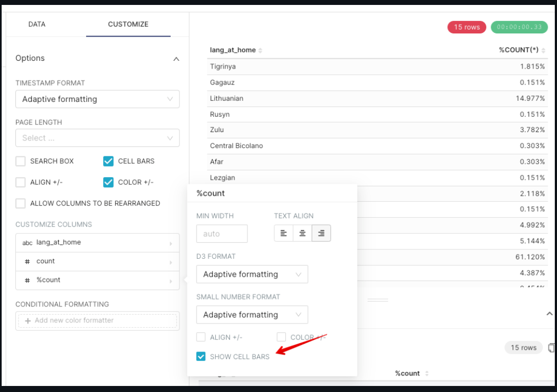This screenshot has width=557, height=392.
Task: Check ALIGN +/- in %count popover
Action: (201, 337)
